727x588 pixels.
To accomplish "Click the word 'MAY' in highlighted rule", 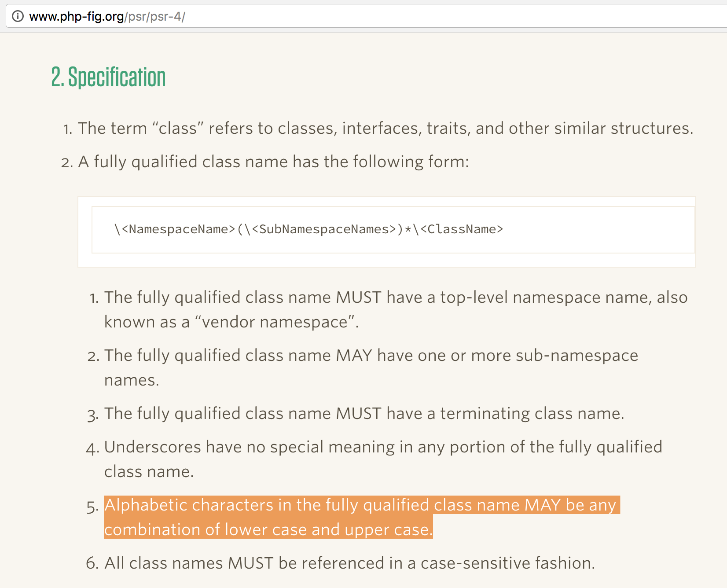I will coord(543,505).
